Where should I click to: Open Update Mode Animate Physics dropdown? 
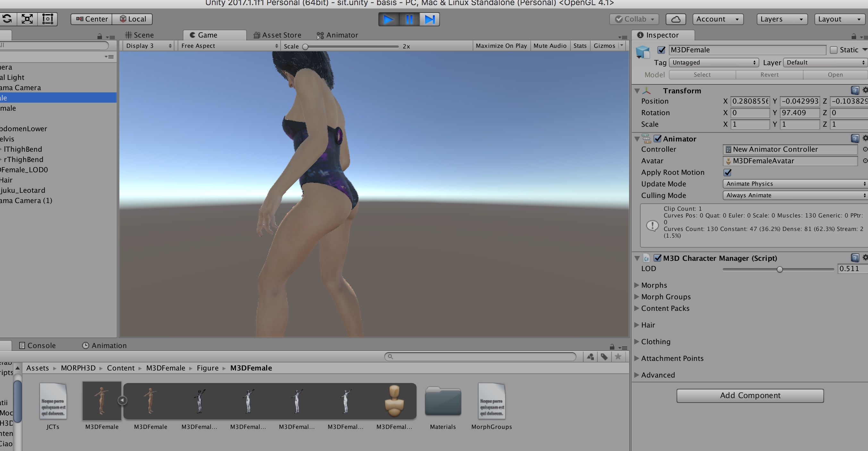pos(795,184)
